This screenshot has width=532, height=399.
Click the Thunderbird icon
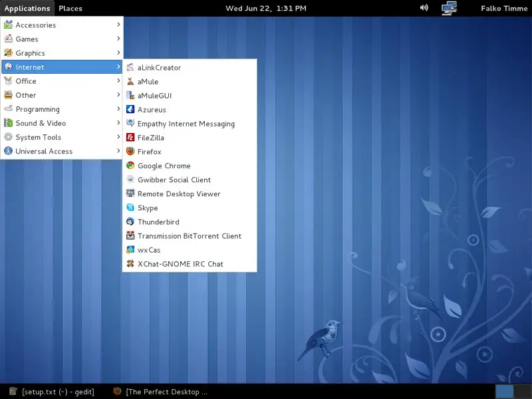point(130,221)
